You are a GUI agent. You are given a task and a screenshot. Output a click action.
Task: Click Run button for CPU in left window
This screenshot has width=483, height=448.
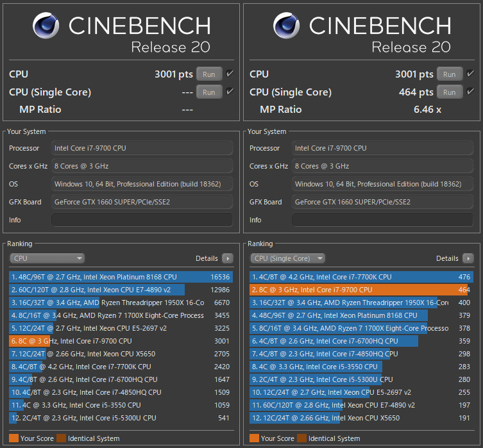tap(209, 74)
